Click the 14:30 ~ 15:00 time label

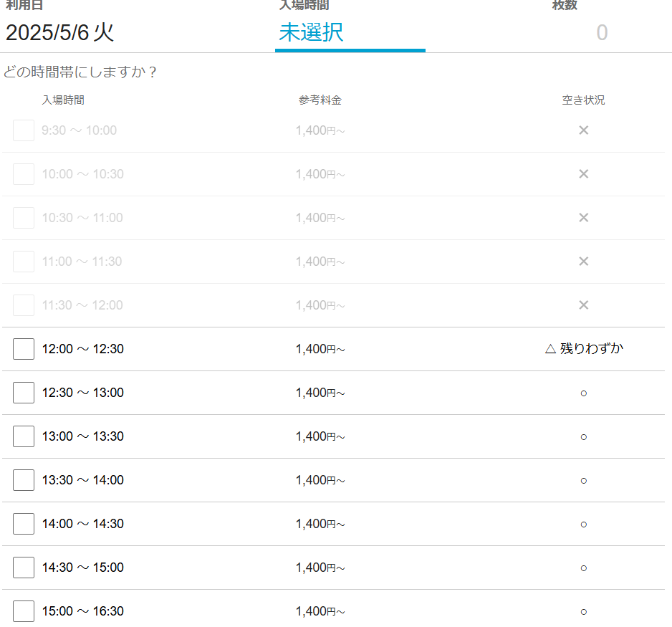(x=82, y=568)
